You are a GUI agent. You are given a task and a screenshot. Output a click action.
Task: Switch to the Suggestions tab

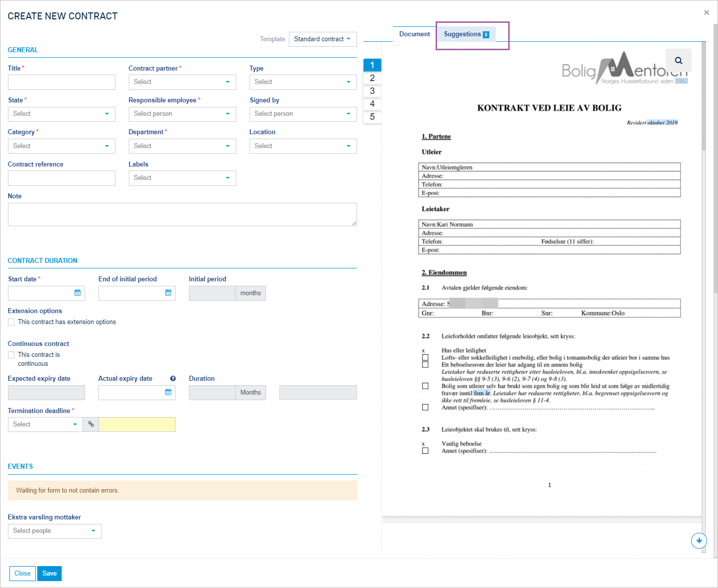[x=466, y=34]
